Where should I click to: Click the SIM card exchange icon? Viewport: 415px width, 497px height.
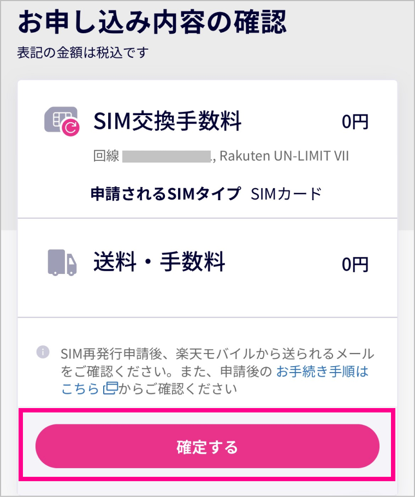click(62, 121)
